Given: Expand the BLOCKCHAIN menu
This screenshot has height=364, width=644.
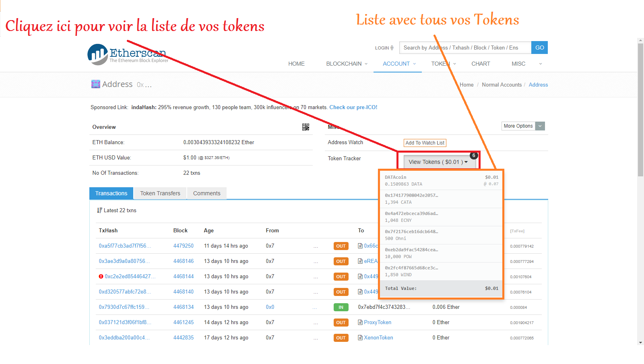Looking at the screenshot, I should tap(347, 64).
